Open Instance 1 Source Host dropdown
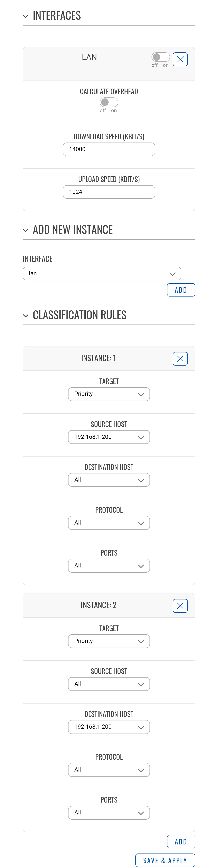 pyautogui.click(x=109, y=437)
